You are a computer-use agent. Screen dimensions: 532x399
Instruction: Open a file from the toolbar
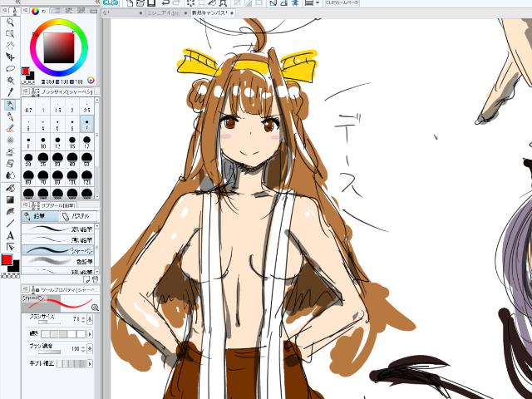140,3
